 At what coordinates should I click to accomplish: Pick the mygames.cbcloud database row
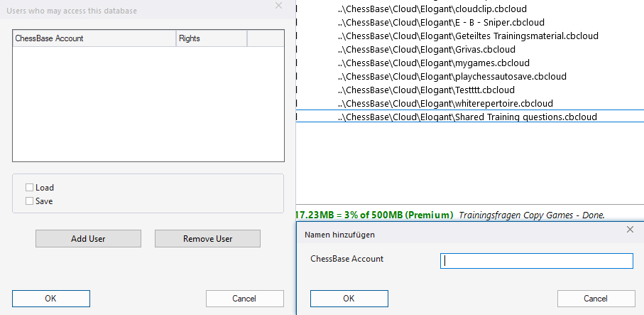434,63
